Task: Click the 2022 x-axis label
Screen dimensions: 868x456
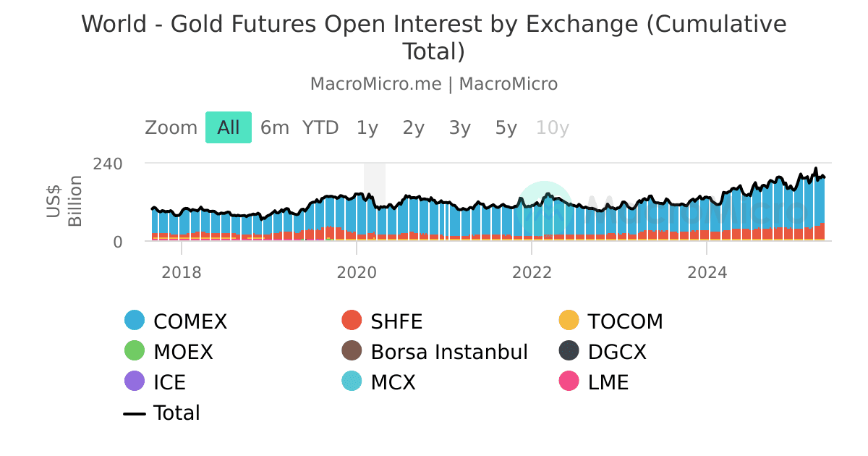Action: (x=532, y=272)
